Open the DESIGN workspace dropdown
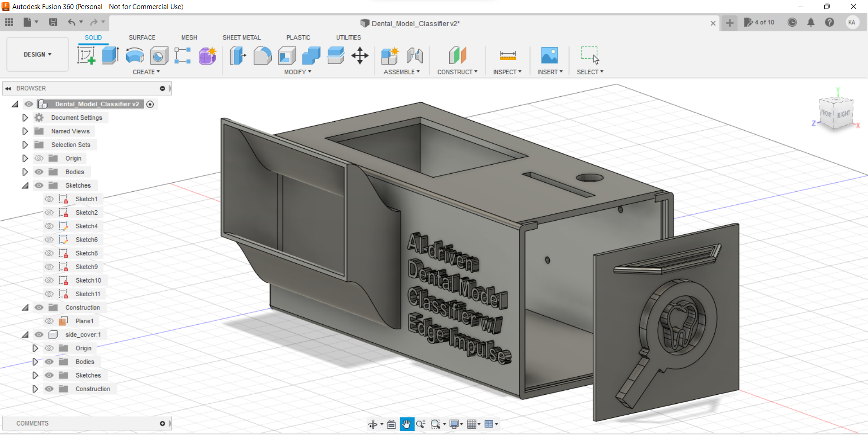This screenshot has height=435, width=868. coord(38,54)
